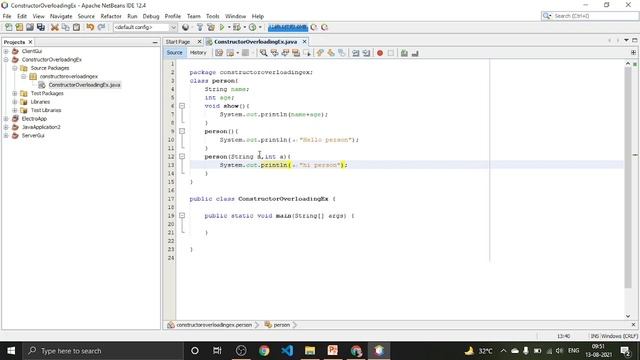
Task: Click the Debug Project toolbar icon
Action: coord(237,27)
